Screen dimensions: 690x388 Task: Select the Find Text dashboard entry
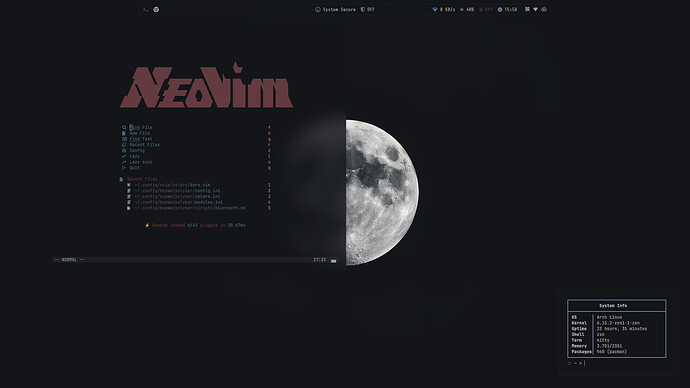141,139
